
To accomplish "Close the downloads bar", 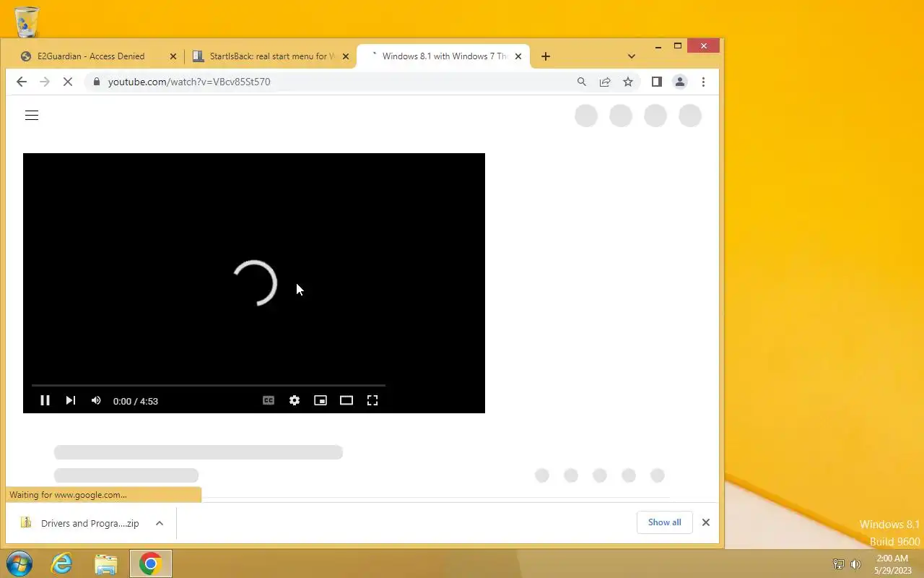I will click(x=706, y=522).
